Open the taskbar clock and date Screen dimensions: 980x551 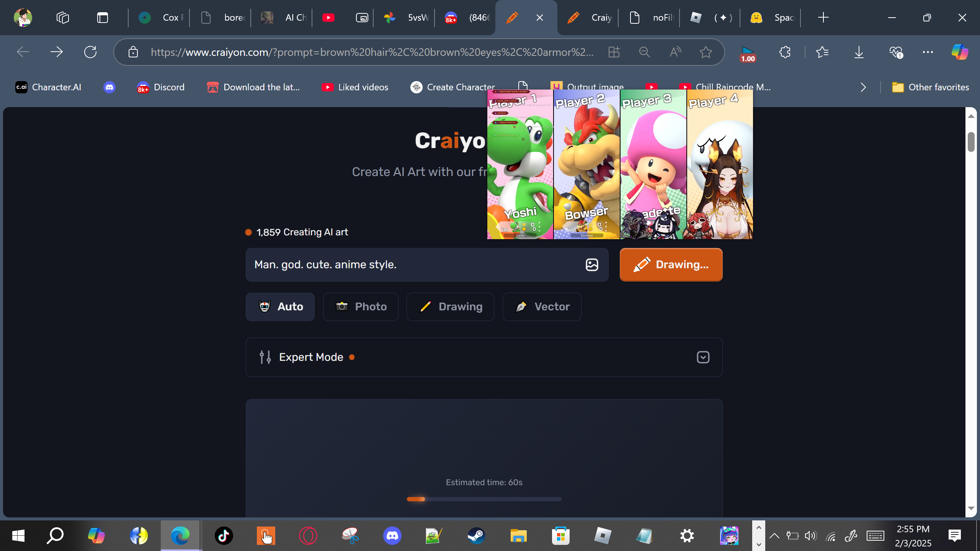[x=913, y=536]
